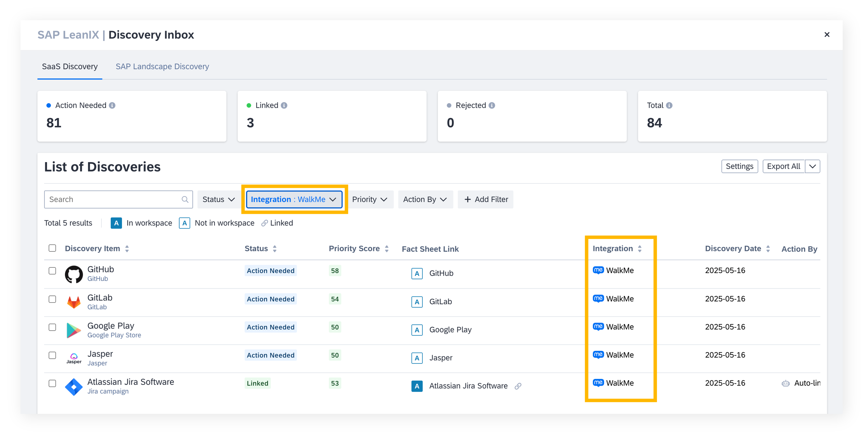
Task: Close the Discovery Inbox dialog
Action: pos(827,35)
